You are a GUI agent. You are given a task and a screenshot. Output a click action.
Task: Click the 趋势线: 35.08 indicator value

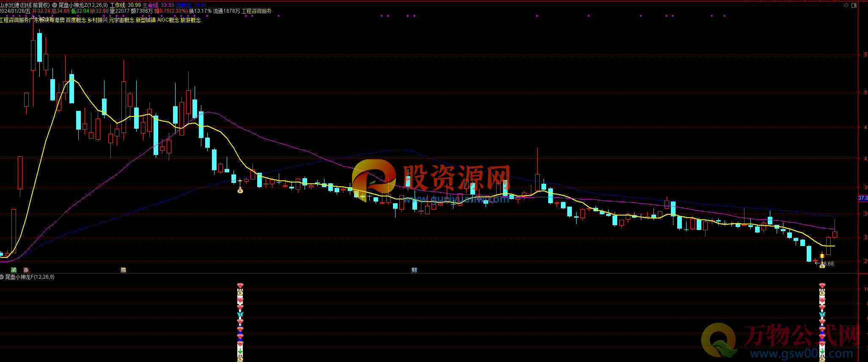click(191, 5)
